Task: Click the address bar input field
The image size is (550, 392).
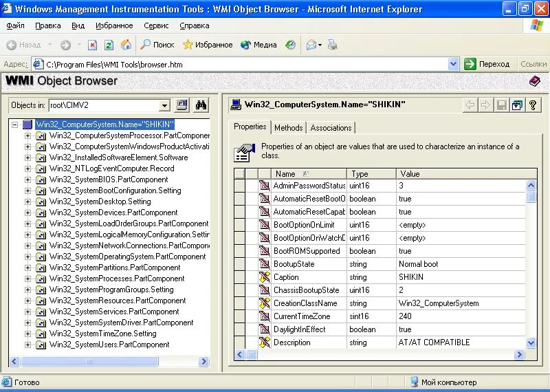Action: pos(240,64)
